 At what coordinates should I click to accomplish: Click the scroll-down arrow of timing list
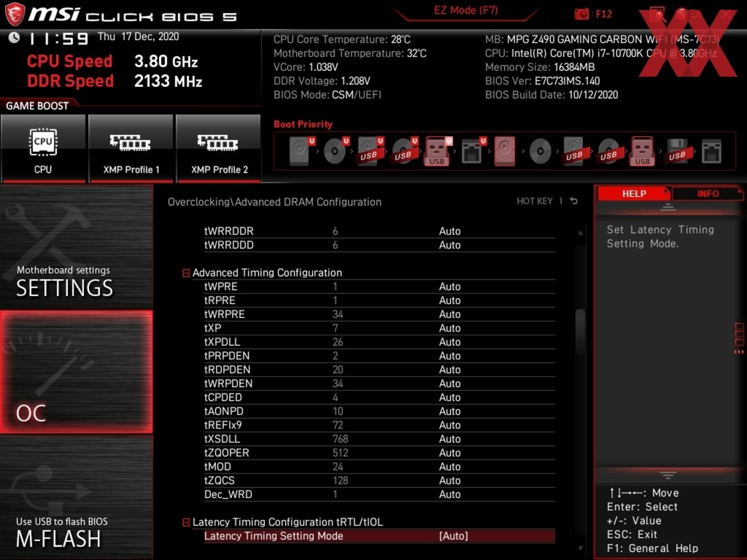point(580,548)
